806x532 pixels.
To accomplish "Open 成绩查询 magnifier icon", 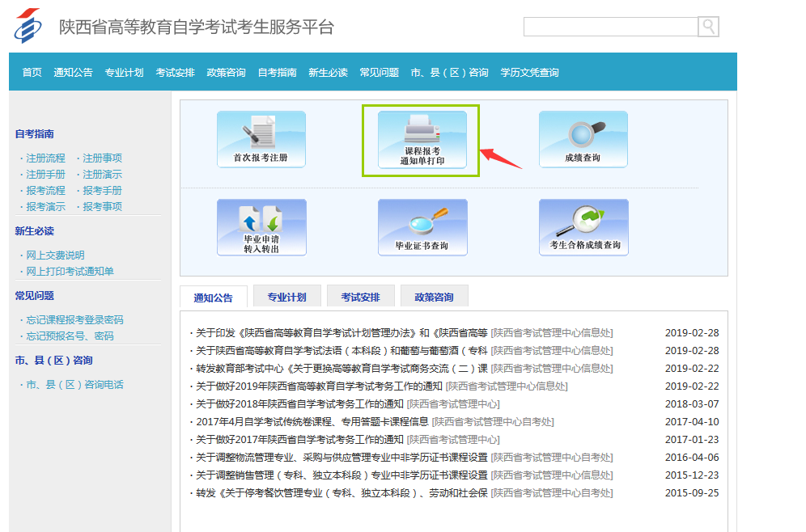I will pyautogui.click(x=583, y=139).
